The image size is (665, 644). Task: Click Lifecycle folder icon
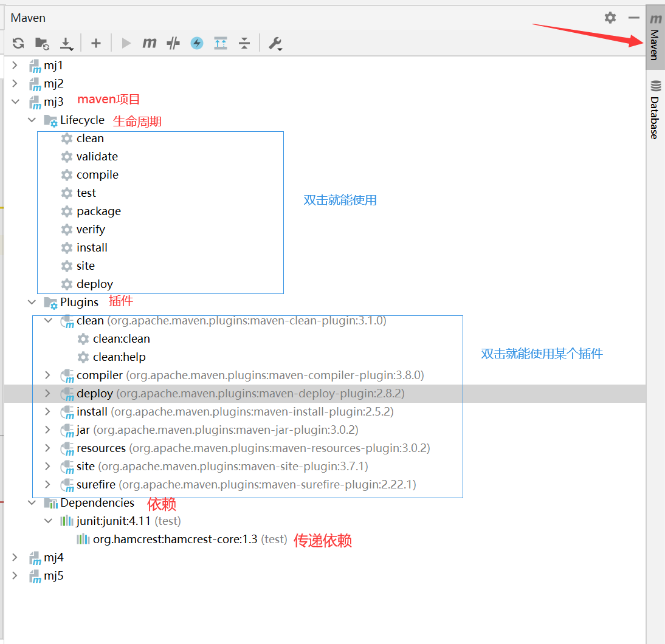coord(50,121)
